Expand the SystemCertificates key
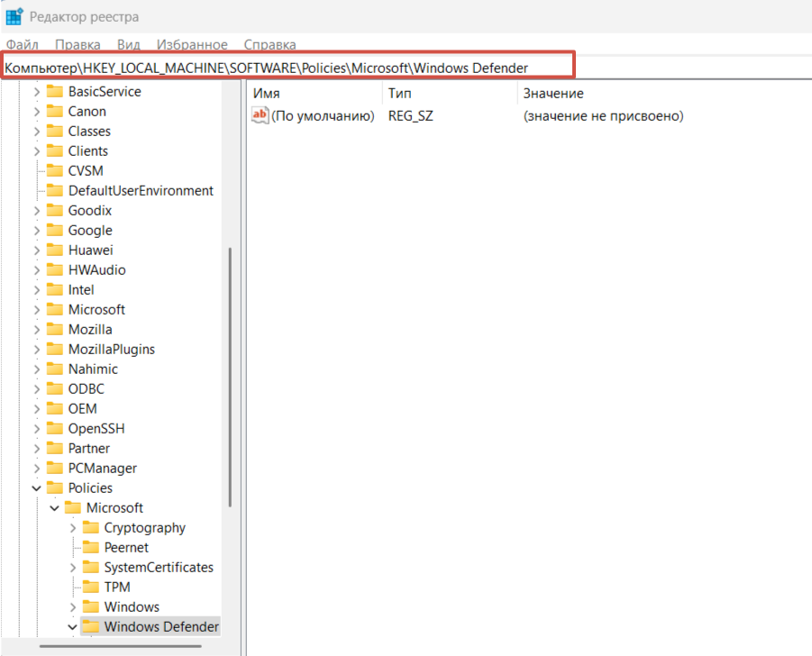 [72, 568]
